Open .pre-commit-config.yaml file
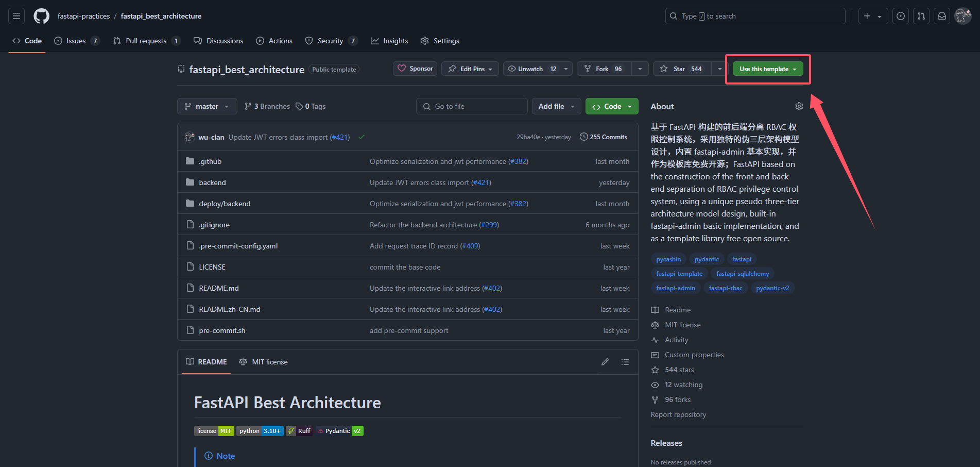Image resolution: width=980 pixels, height=467 pixels. (x=238, y=246)
